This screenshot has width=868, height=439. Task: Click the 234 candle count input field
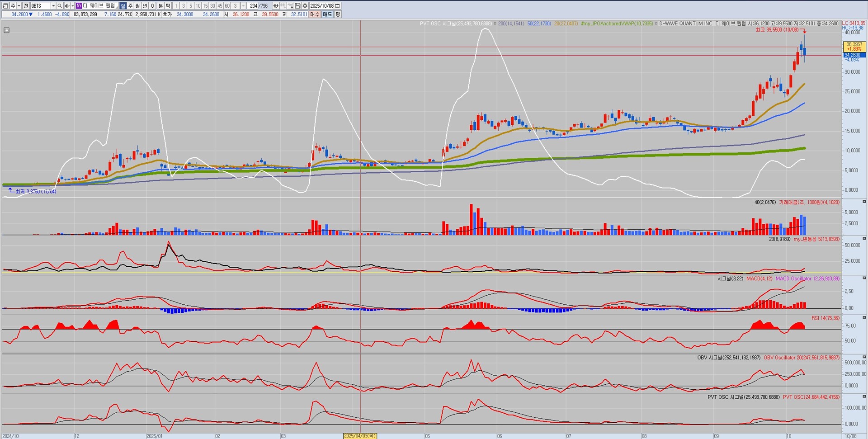coord(253,6)
